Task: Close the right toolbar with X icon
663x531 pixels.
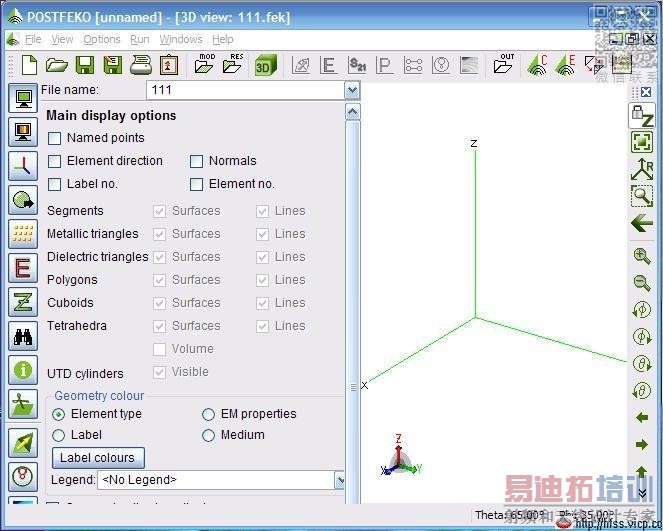Action: click(x=646, y=92)
